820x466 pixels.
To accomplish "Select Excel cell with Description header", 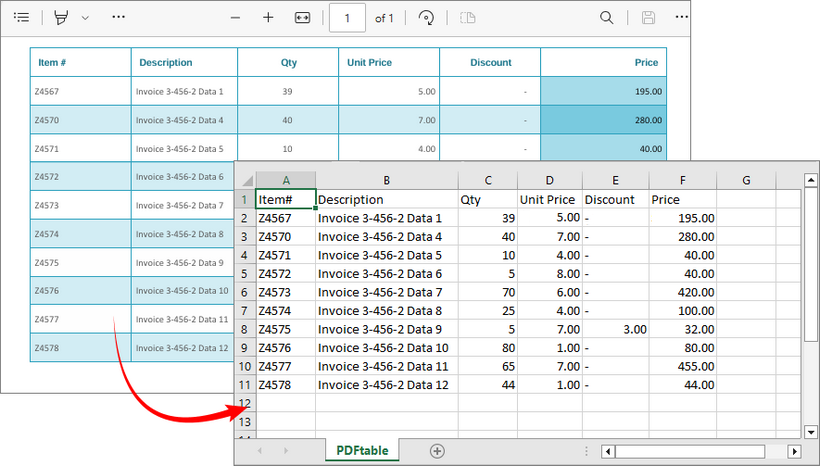I will 386,199.
